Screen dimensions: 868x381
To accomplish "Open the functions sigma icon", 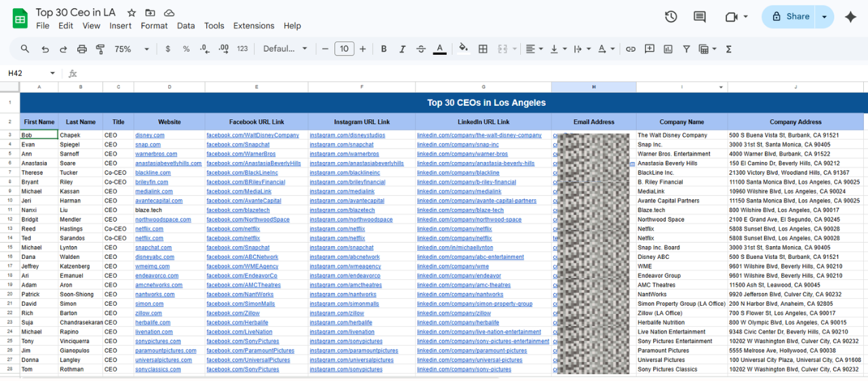I will tap(729, 49).
